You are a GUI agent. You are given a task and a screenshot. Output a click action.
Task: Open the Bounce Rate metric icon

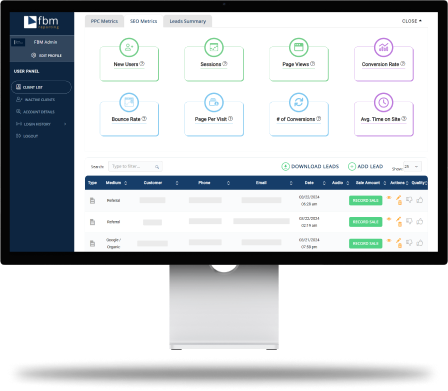[x=129, y=102]
